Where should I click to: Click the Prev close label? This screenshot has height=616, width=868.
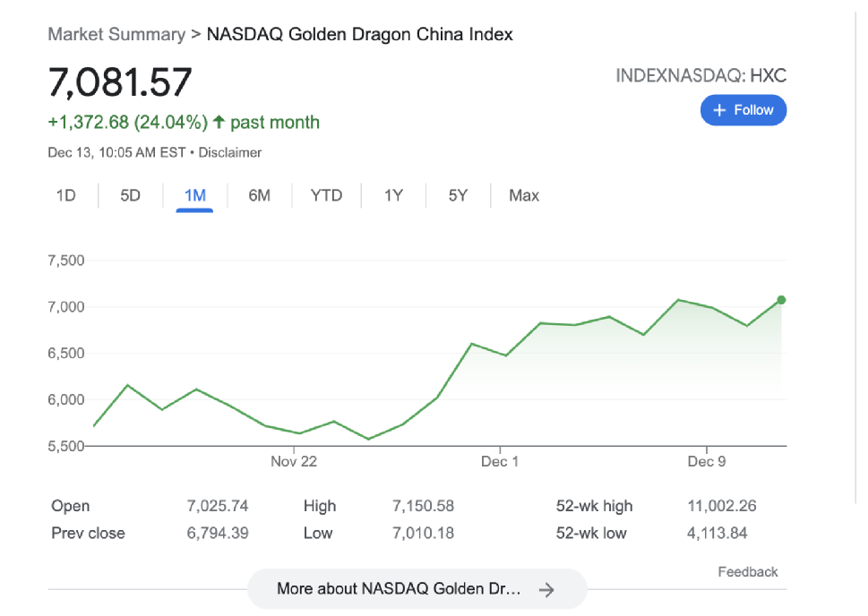click(x=88, y=533)
